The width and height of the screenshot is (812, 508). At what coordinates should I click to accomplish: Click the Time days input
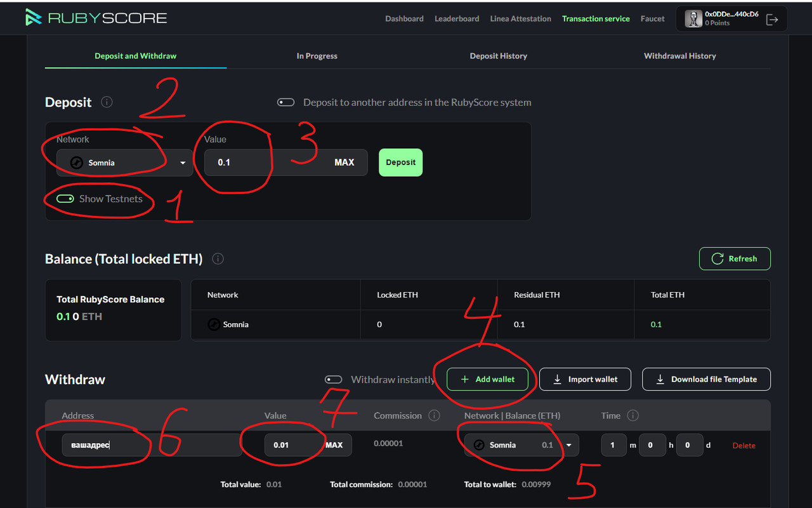pos(690,445)
